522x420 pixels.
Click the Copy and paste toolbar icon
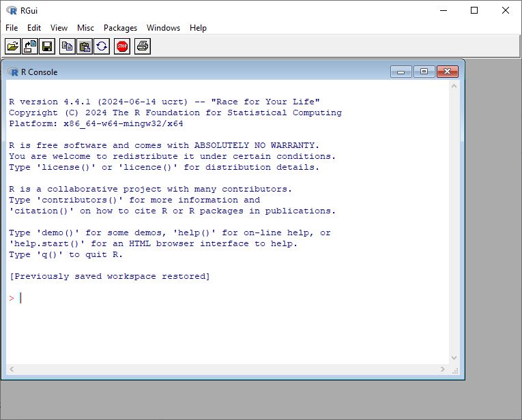click(102, 46)
